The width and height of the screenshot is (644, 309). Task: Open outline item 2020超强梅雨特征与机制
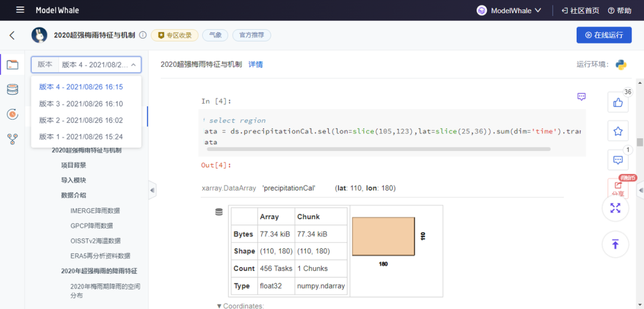(86, 151)
